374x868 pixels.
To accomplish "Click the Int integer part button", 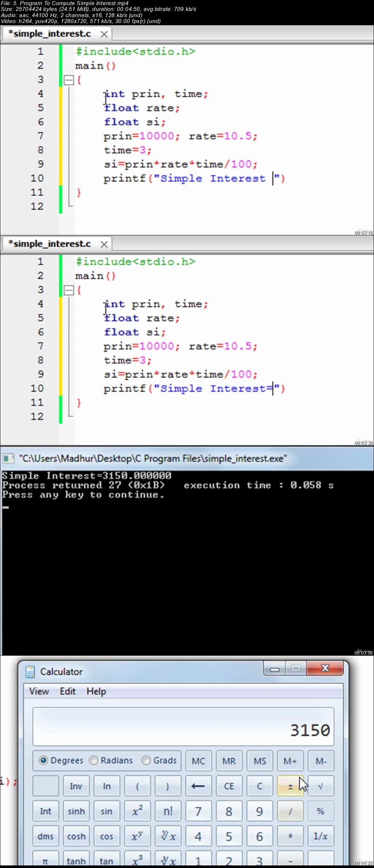I will pyautogui.click(x=46, y=811).
